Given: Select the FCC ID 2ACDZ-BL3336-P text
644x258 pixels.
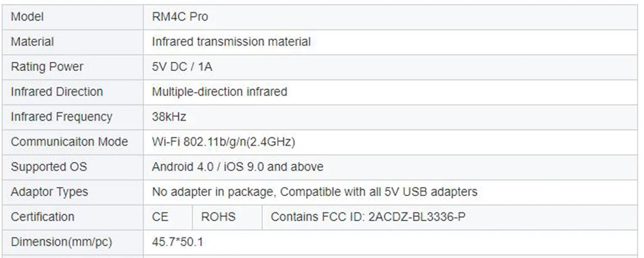Looking at the screenshot, I should click(368, 217).
